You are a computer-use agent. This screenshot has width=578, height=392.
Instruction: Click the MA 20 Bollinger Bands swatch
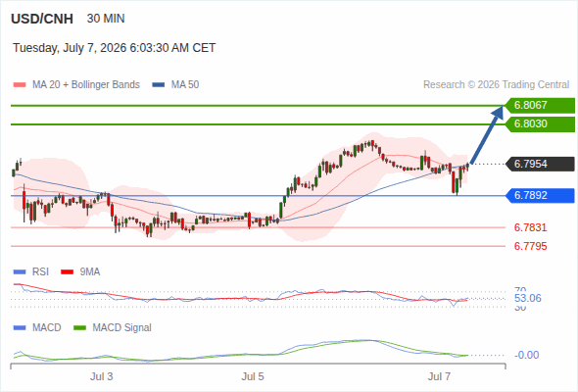[20, 85]
